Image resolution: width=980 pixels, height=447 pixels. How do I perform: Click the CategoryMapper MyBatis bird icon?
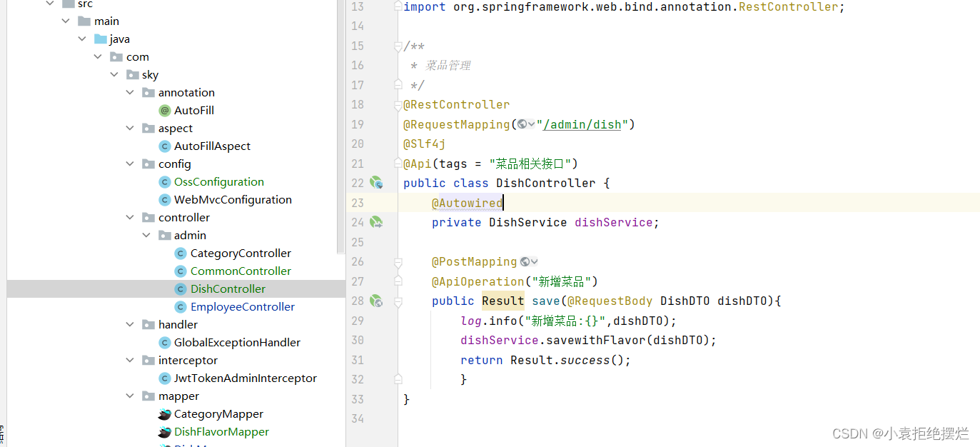coord(164,414)
